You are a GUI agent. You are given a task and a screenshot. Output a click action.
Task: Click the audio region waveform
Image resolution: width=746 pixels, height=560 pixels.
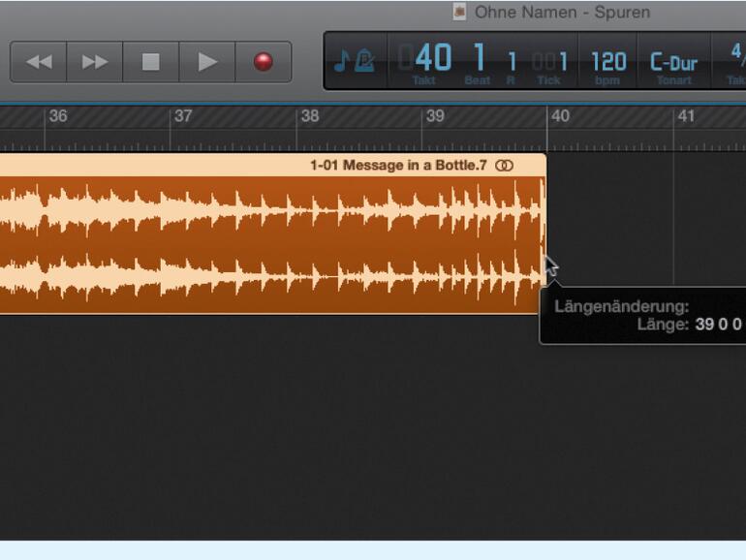tap(272, 244)
